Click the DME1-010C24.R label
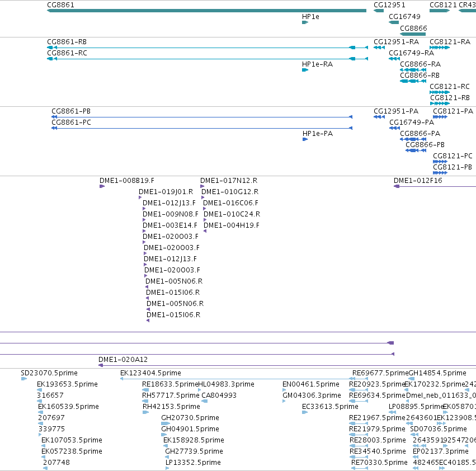Screen dimensions: 476x471 click(232, 214)
